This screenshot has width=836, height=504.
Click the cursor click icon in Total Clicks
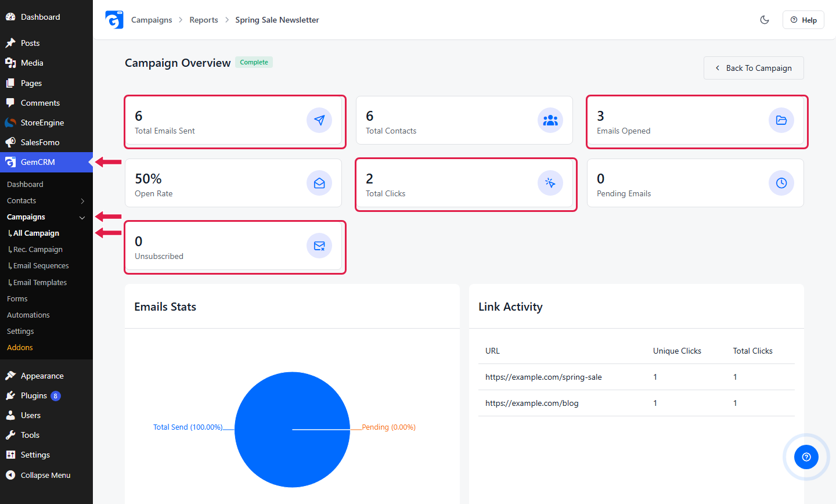pos(550,183)
